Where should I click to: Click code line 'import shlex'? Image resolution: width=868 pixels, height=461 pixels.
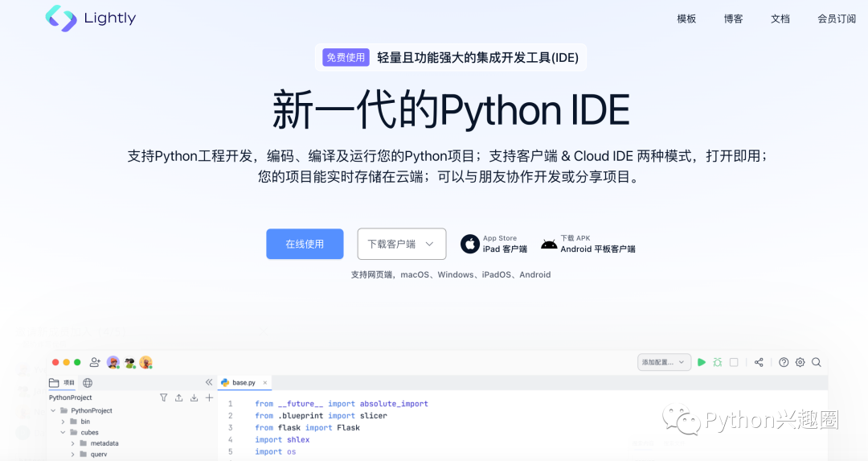click(x=282, y=439)
